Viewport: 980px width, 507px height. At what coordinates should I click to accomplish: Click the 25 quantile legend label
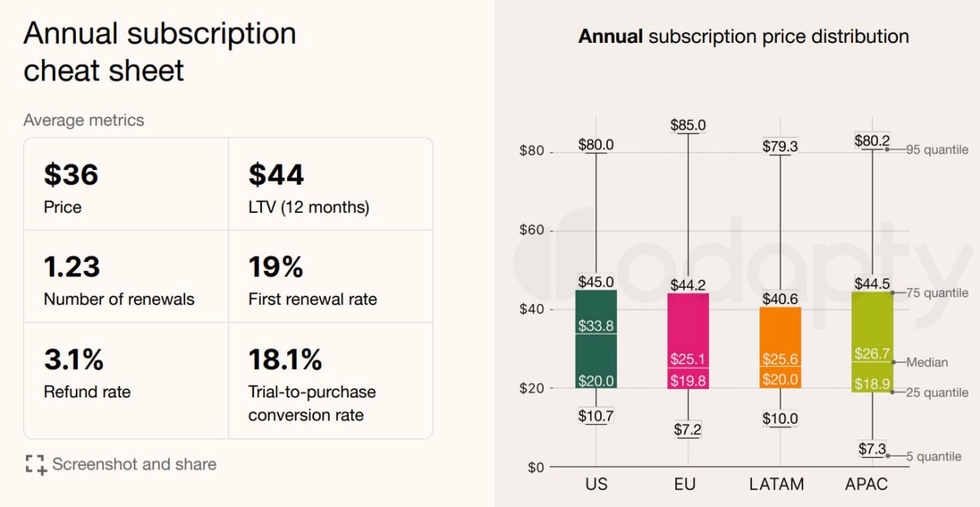937,392
